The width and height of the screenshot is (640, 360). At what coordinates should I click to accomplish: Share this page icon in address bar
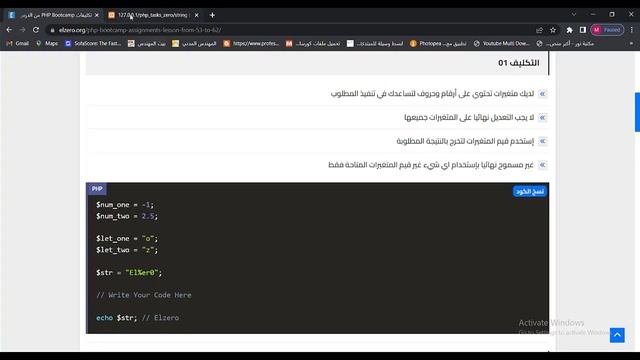click(x=539, y=30)
